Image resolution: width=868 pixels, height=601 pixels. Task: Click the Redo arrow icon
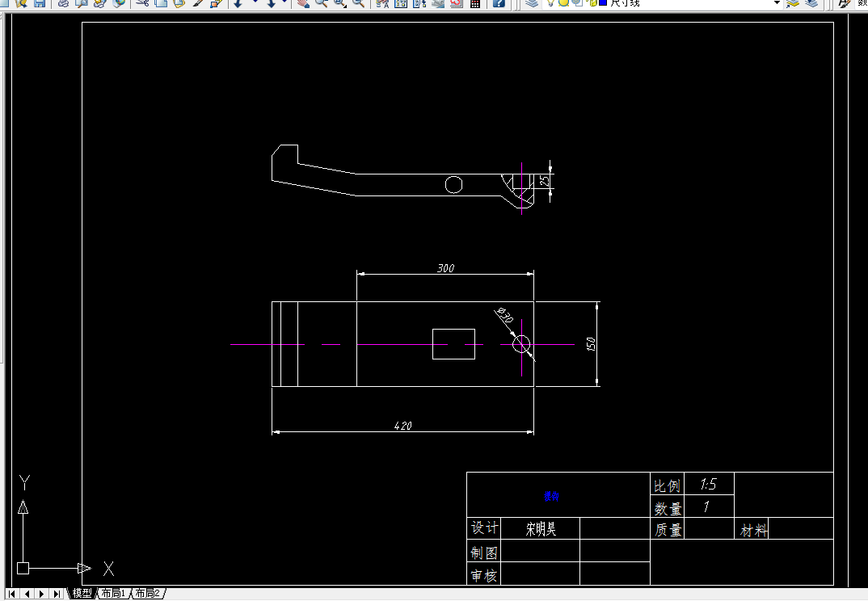271,2
